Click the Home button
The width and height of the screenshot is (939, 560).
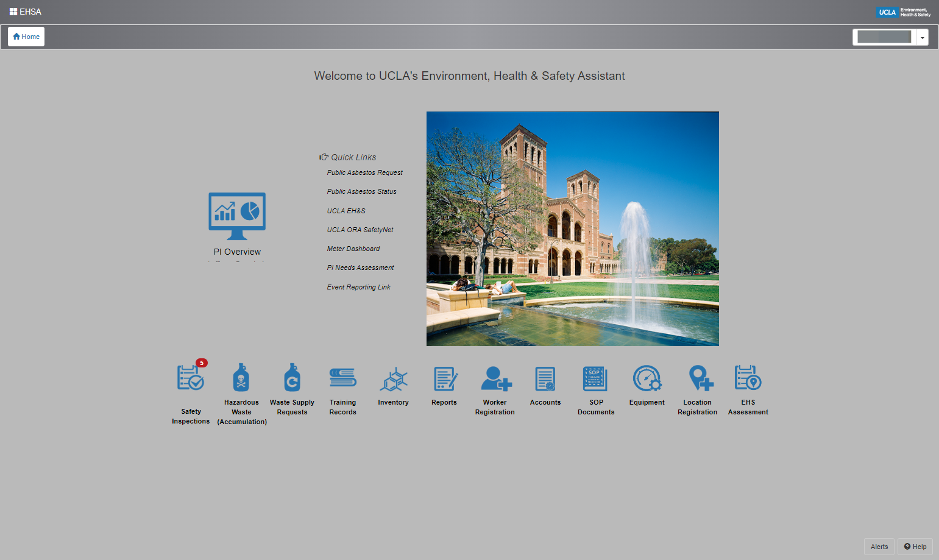point(26,37)
